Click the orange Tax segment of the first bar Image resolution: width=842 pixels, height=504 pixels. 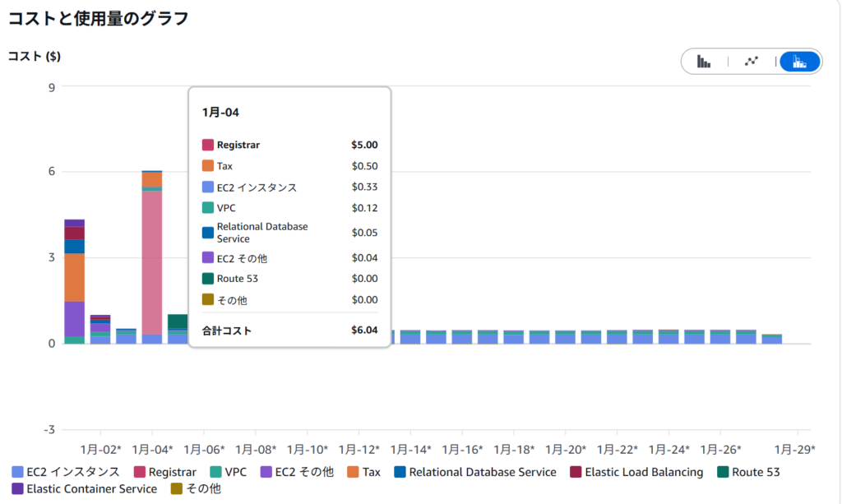click(x=74, y=277)
